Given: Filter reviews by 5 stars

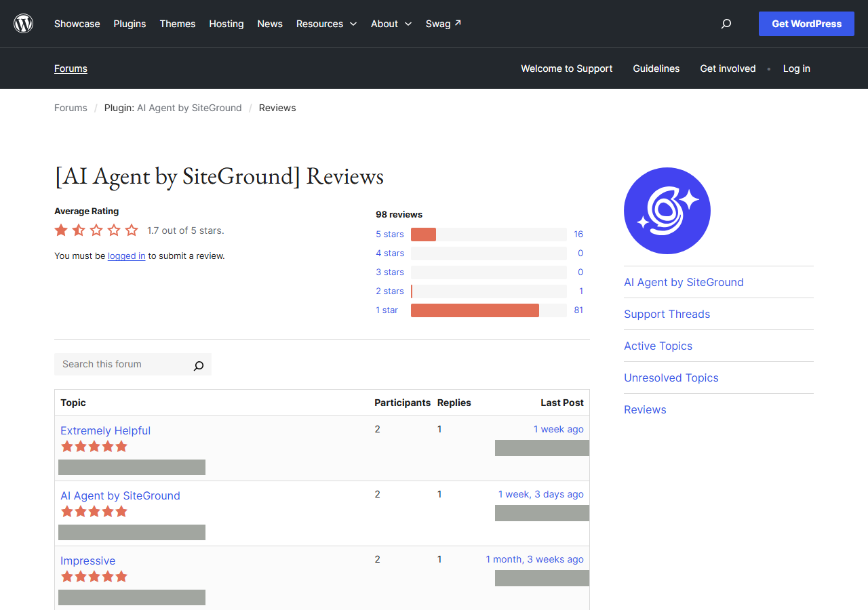Looking at the screenshot, I should [390, 235].
